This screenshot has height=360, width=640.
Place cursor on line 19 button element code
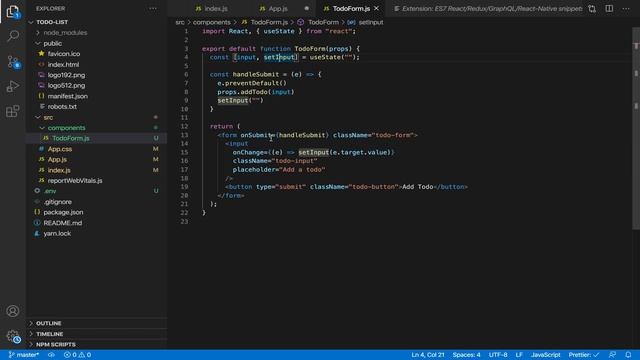tap(346, 187)
